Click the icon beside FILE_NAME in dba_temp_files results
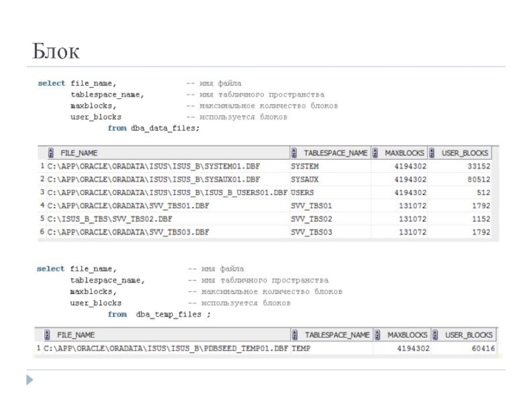Screen dimensions: 532x399 pyautogui.click(x=48, y=334)
